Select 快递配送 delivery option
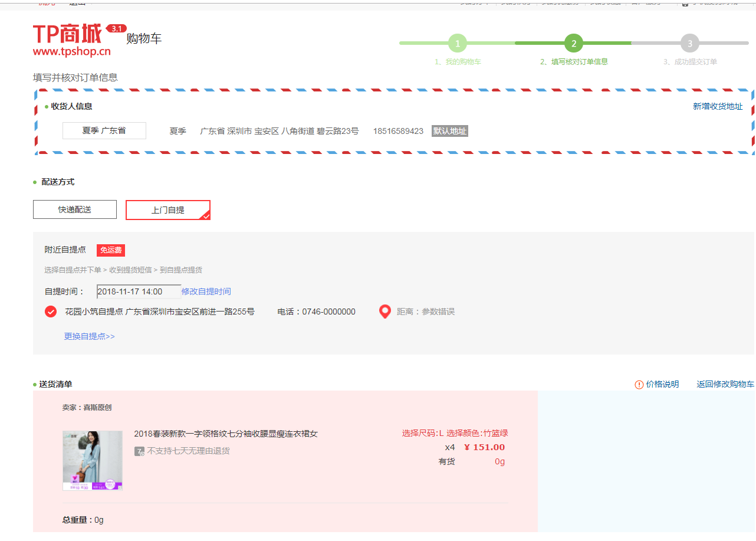756x541 pixels. [75, 209]
